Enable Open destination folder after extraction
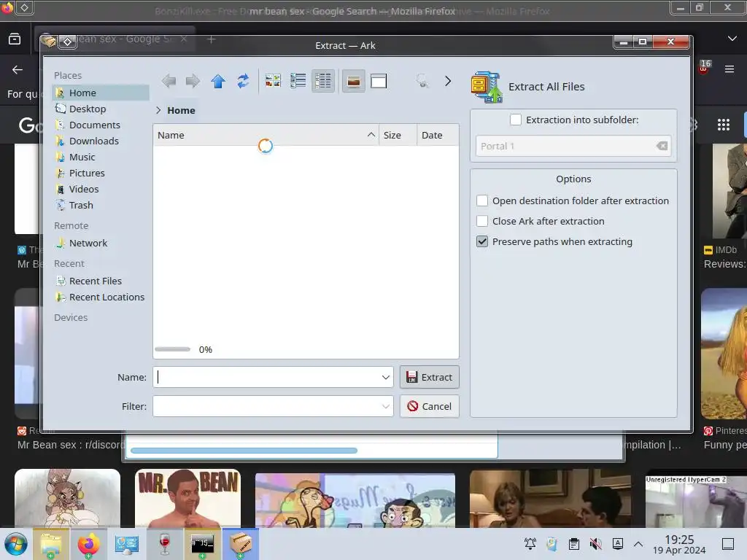Screen dimensions: 747x560 482,201
